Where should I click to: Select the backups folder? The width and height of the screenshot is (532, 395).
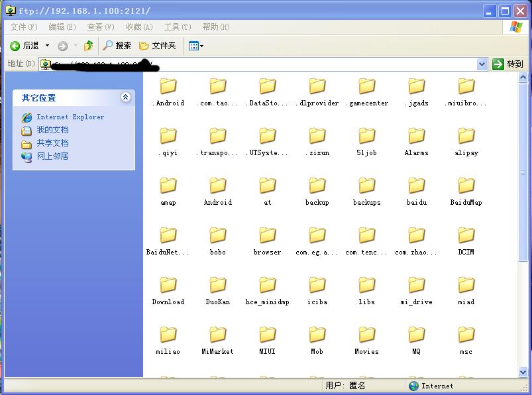[x=367, y=192]
